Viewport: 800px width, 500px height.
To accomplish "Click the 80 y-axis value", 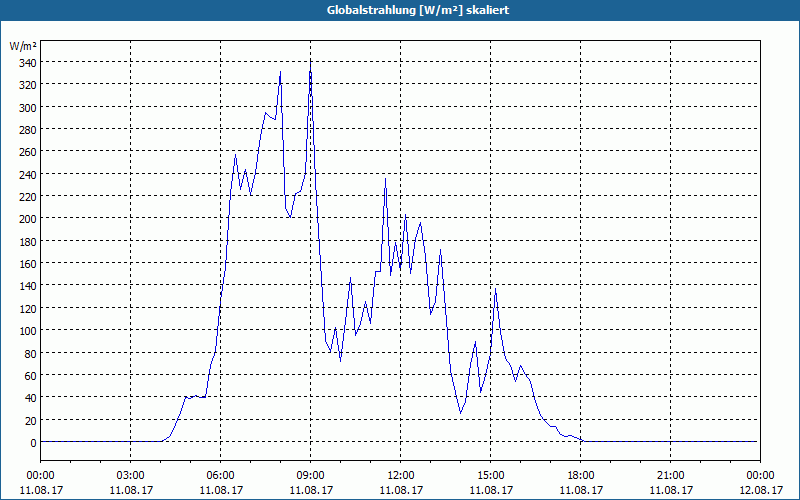I will pyautogui.click(x=30, y=354).
